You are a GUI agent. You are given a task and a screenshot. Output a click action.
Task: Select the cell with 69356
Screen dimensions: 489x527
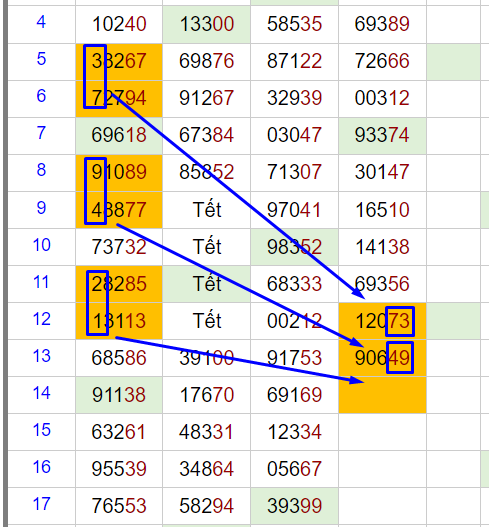[382, 284]
